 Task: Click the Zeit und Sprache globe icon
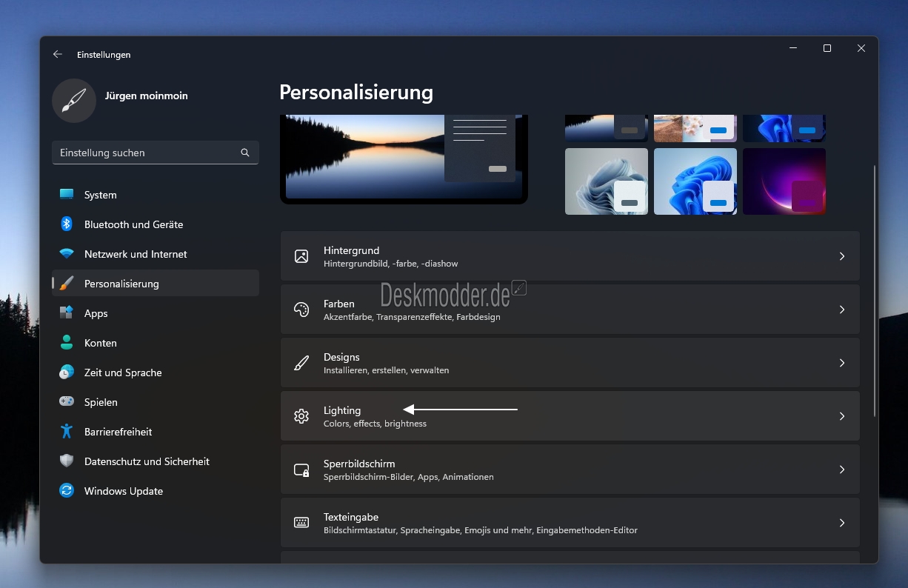coord(67,372)
